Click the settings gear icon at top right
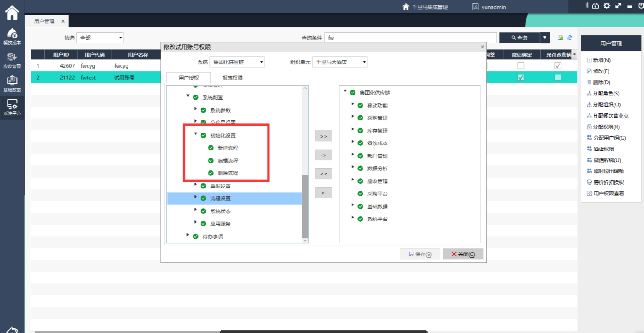 coord(607,6)
